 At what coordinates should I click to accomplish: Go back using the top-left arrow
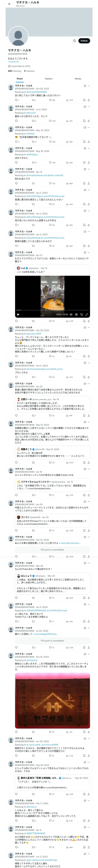click(x=9, y=4)
